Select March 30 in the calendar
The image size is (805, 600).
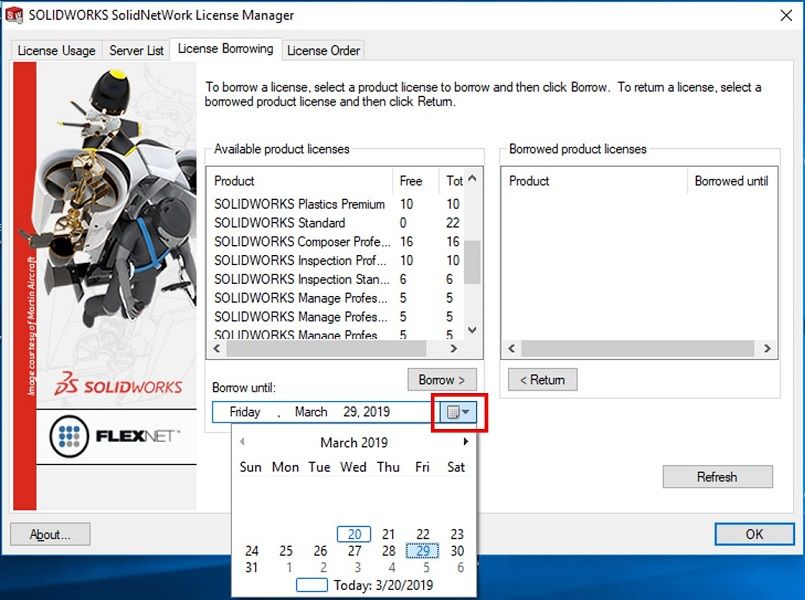pyautogui.click(x=457, y=551)
